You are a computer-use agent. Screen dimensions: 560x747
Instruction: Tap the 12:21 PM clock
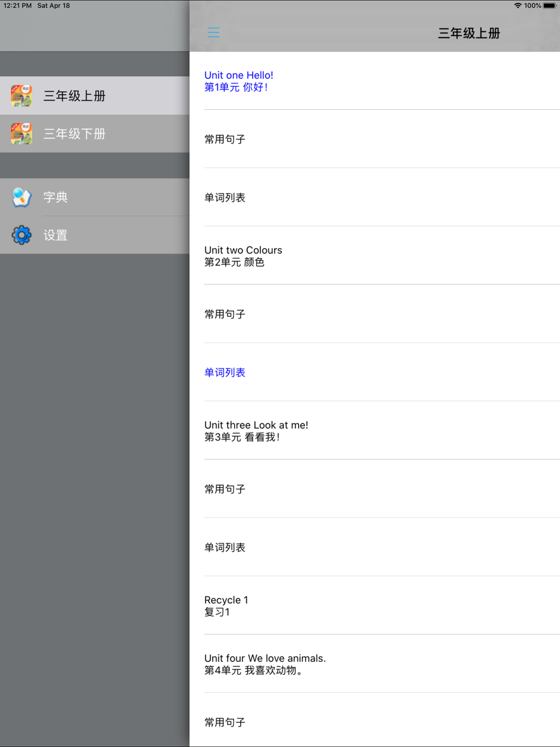tap(17, 6)
